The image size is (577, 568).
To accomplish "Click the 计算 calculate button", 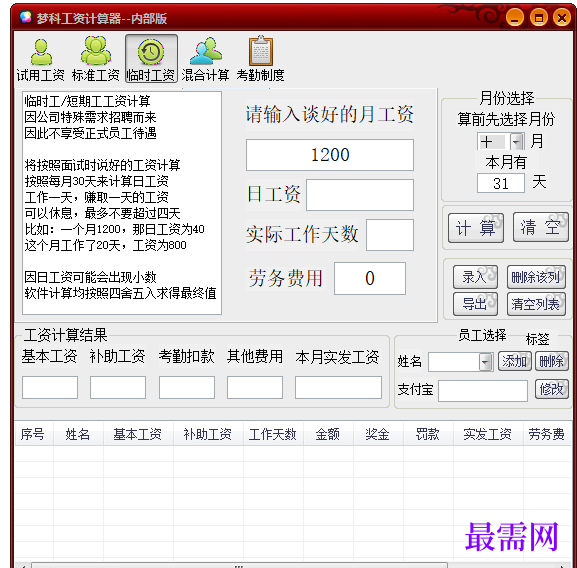I will click(x=476, y=227).
